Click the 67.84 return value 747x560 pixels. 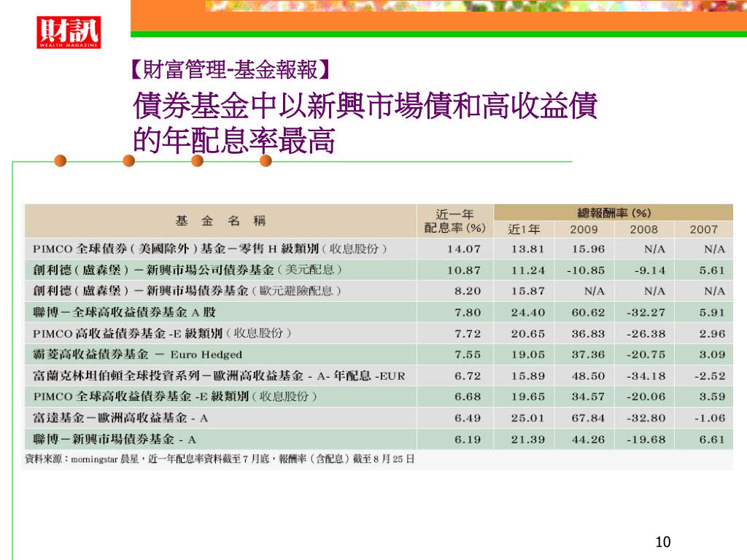[x=588, y=418]
